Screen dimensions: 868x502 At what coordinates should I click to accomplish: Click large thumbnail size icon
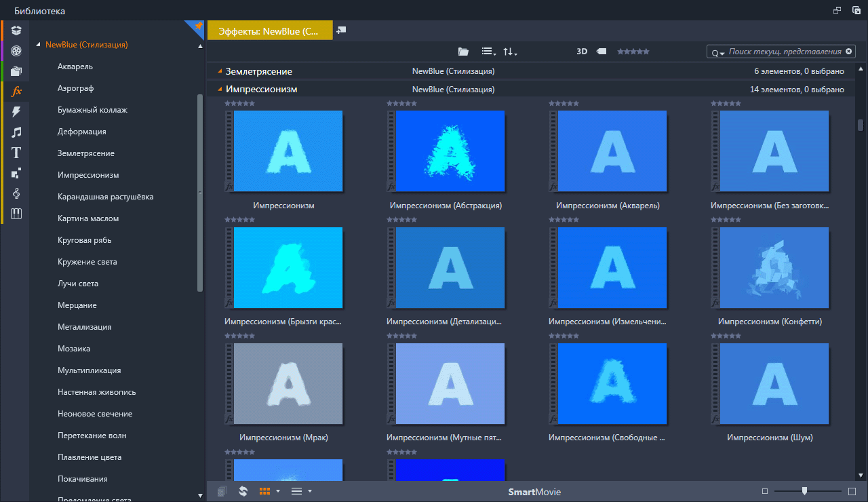point(852,491)
